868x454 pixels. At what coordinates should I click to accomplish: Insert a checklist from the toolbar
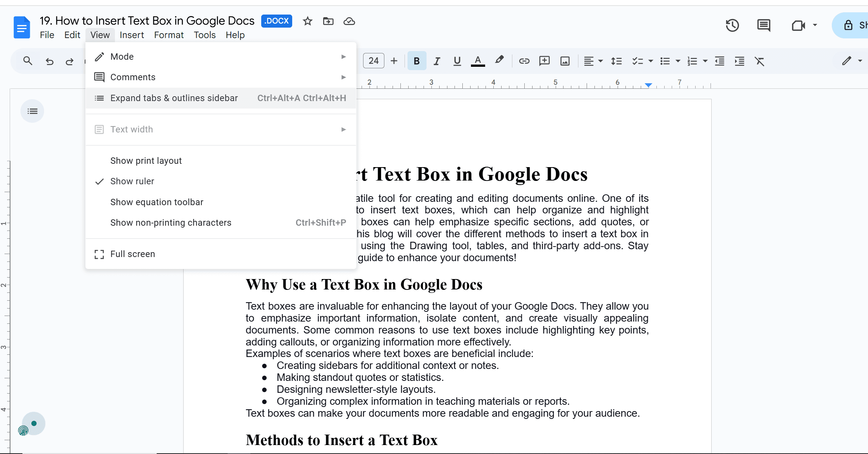[638, 61]
